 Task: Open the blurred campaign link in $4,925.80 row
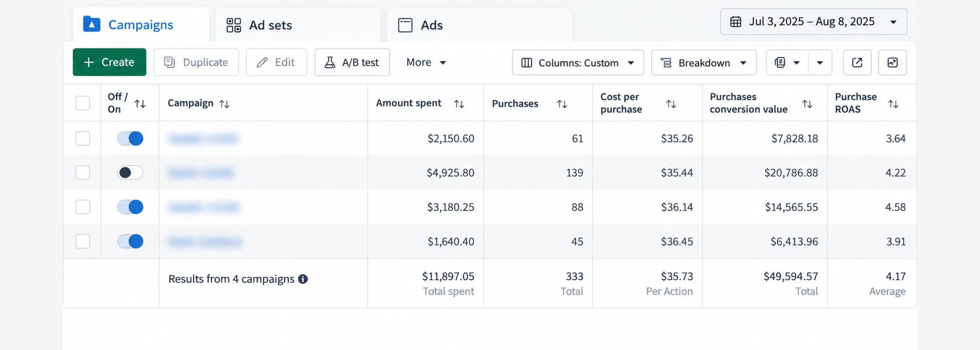(x=201, y=173)
